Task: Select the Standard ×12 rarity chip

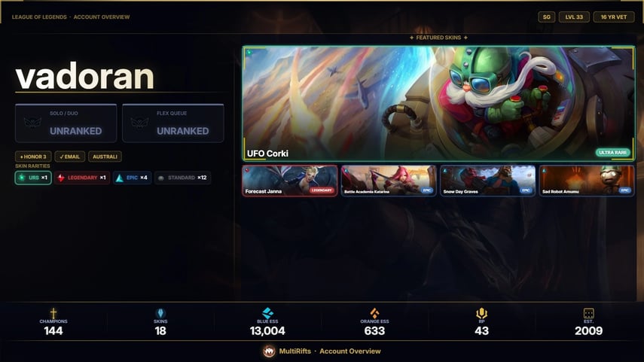Action: (183, 178)
